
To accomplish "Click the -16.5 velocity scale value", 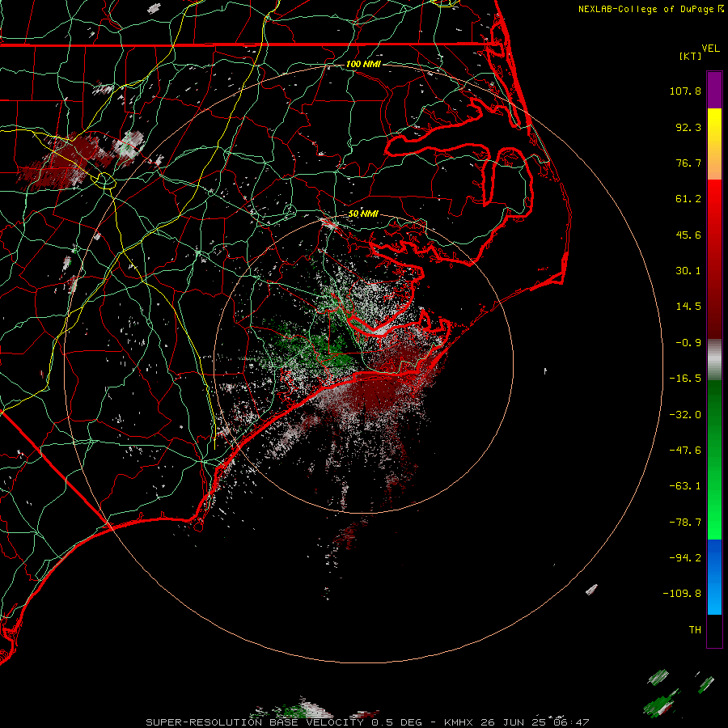I will point(685,379).
